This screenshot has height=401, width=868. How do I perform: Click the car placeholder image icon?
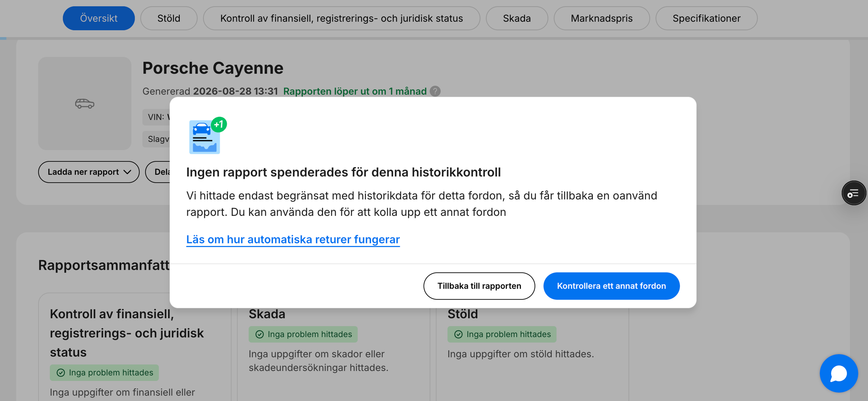(85, 103)
